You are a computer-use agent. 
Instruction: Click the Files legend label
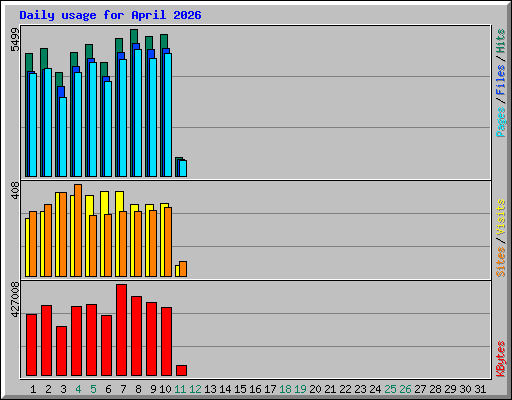tap(500, 80)
